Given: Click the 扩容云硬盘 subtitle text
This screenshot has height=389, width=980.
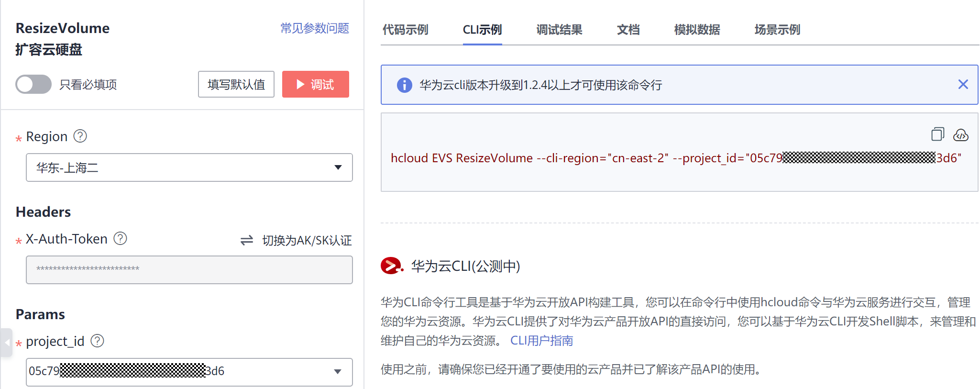Looking at the screenshot, I should pos(49,50).
